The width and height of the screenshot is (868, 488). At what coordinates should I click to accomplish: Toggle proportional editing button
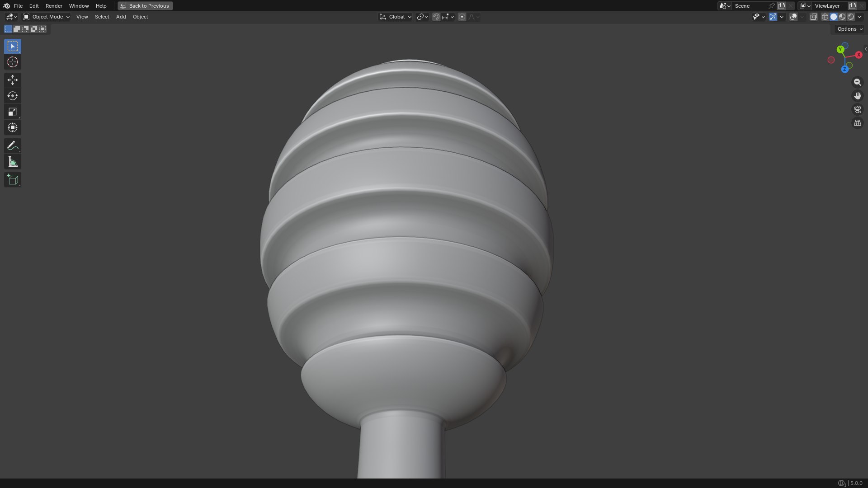[462, 17]
